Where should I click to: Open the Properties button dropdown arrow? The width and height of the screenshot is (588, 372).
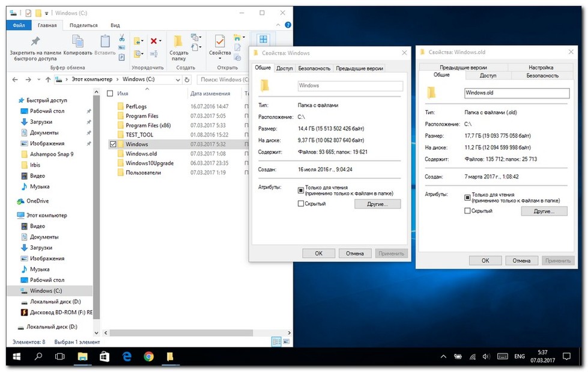point(220,59)
